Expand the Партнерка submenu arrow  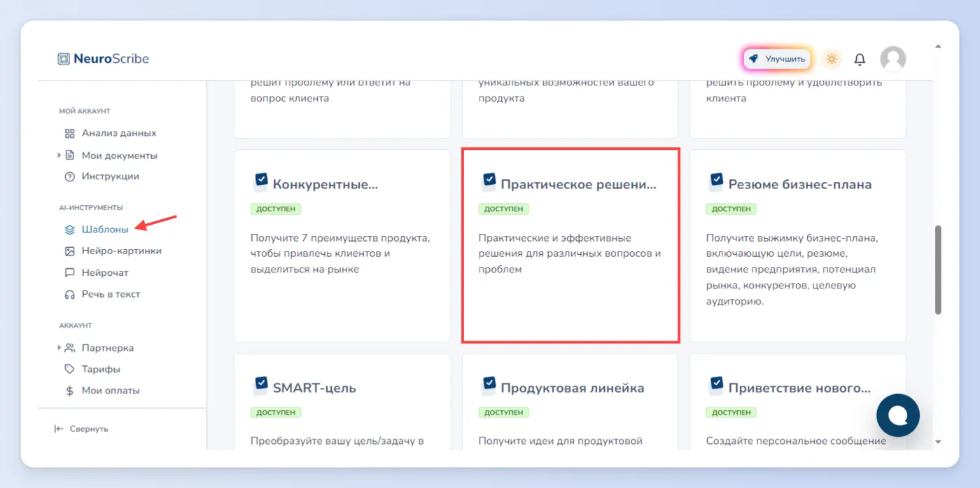click(59, 348)
